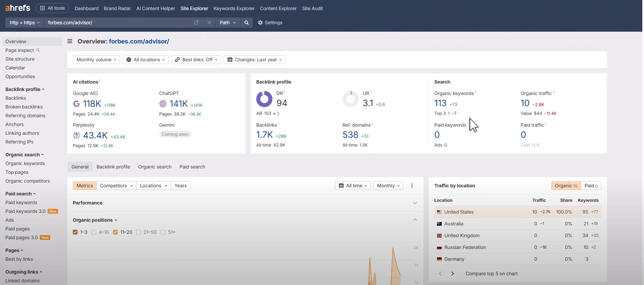Click the 538 referring domains value

[x=350, y=135]
